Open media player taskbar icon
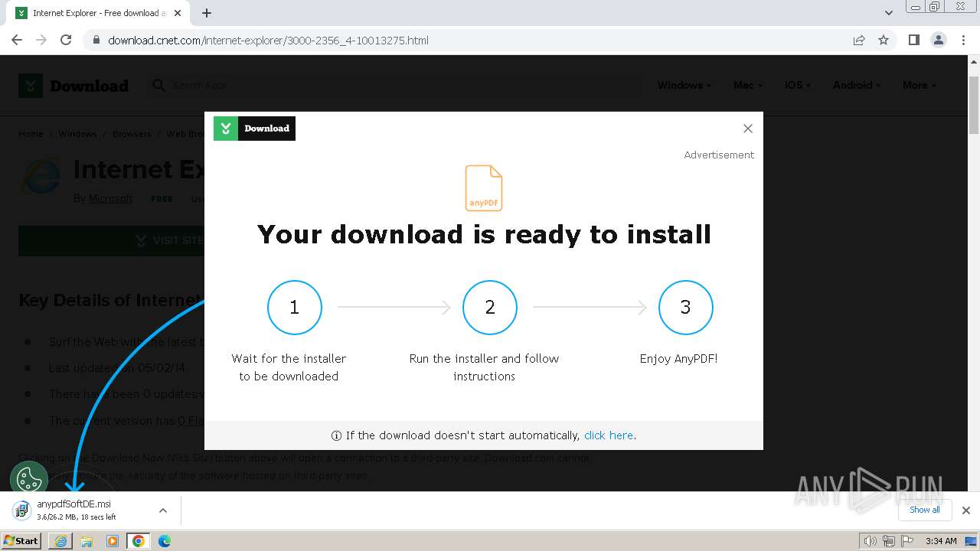 [x=113, y=541]
